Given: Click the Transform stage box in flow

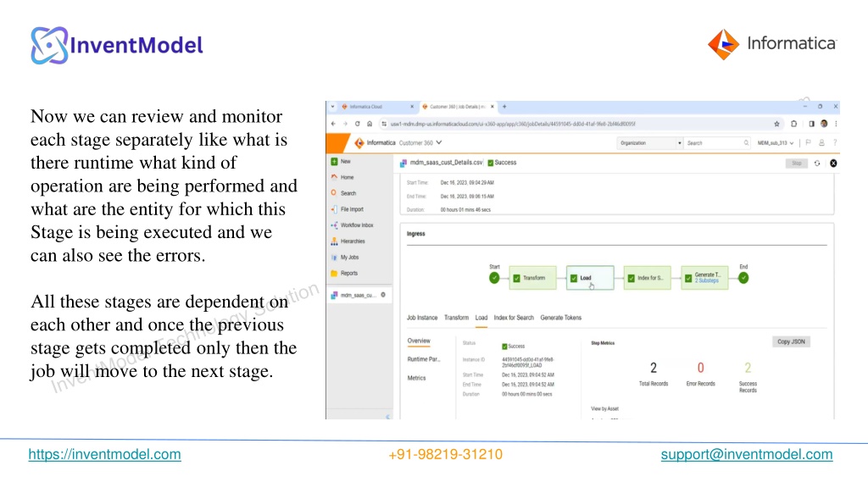Looking at the screenshot, I should click(532, 278).
